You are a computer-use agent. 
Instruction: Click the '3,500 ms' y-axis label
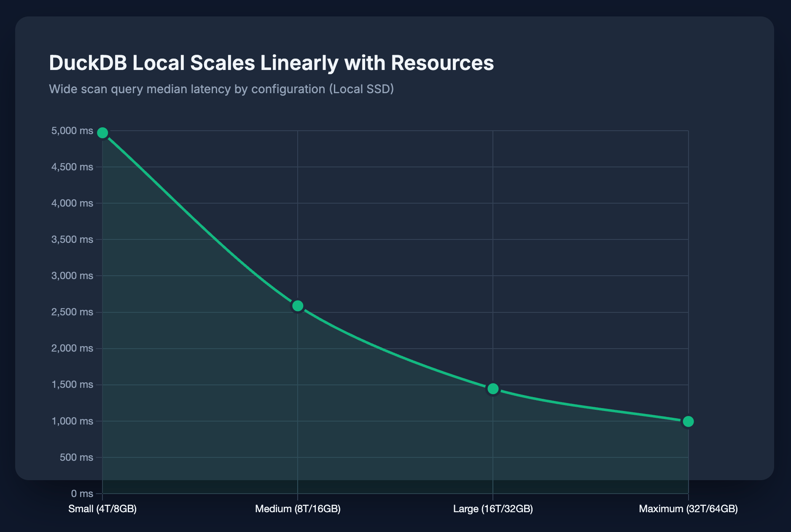point(72,239)
